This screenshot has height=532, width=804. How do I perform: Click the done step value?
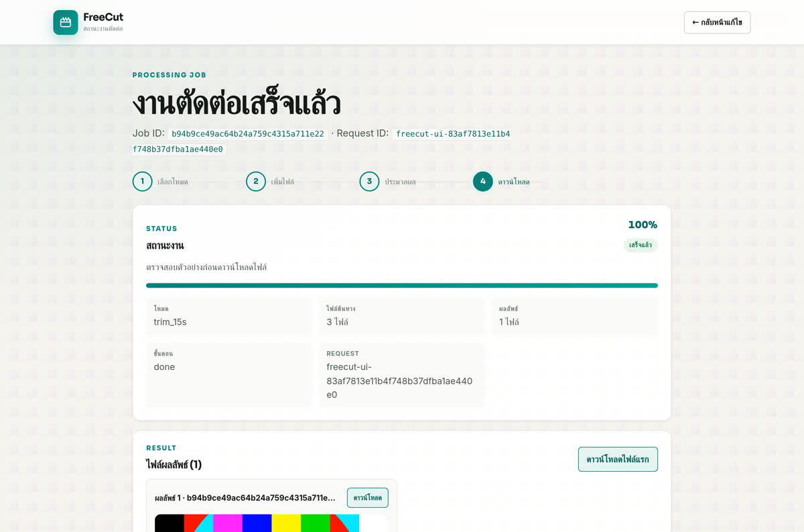tap(164, 367)
